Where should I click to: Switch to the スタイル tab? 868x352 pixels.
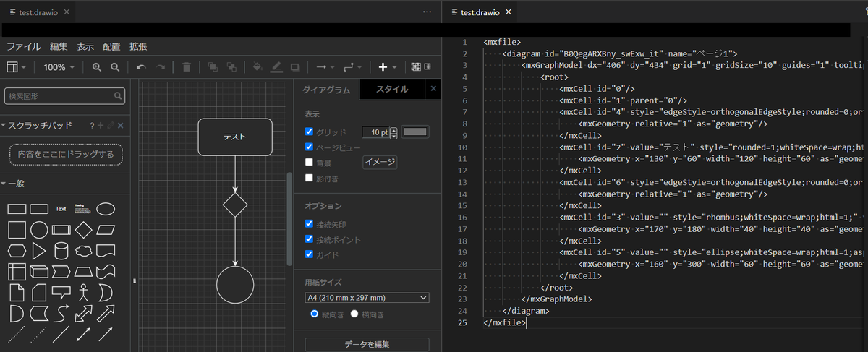coord(392,89)
